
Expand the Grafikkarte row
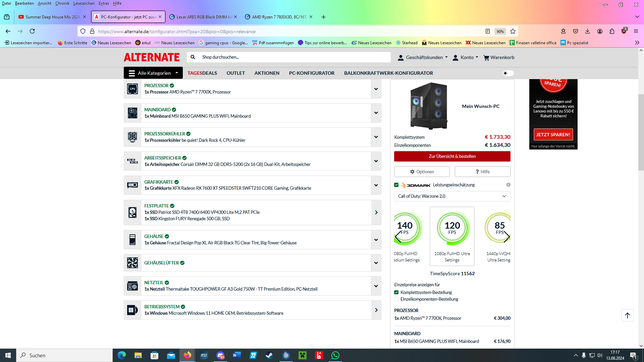pyautogui.click(x=376, y=185)
